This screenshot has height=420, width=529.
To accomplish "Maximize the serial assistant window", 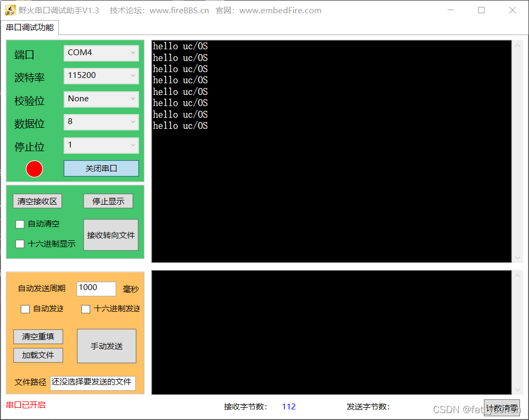I will [x=481, y=10].
